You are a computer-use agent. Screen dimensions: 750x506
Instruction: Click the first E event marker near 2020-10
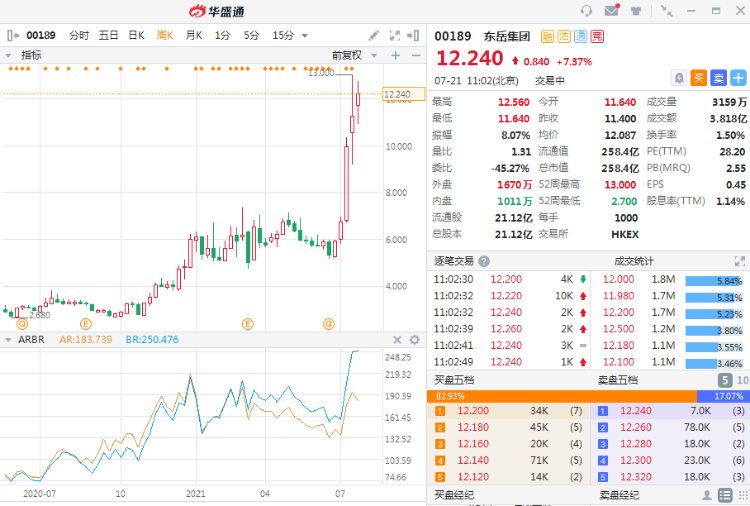click(x=86, y=324)
